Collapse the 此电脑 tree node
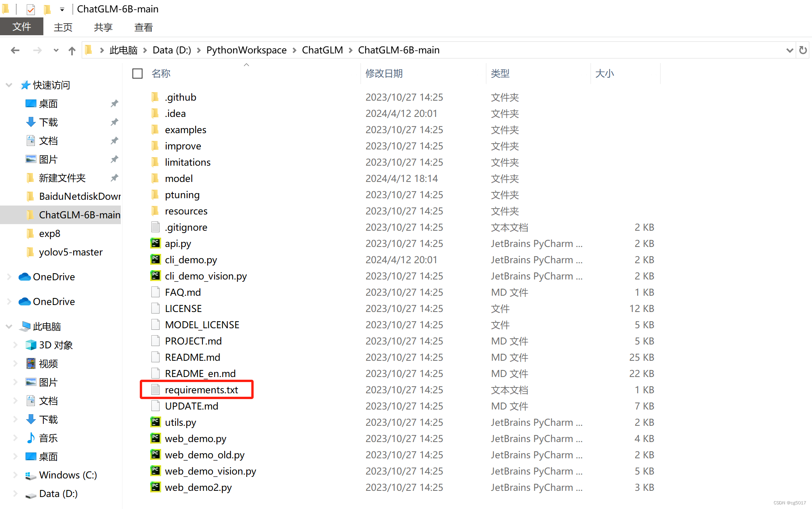 (9, 327)
